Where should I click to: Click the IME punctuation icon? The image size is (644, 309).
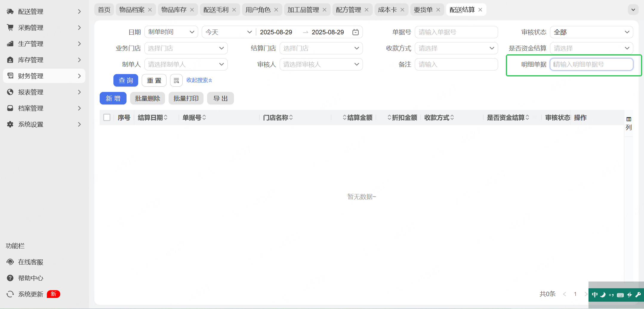611,295
